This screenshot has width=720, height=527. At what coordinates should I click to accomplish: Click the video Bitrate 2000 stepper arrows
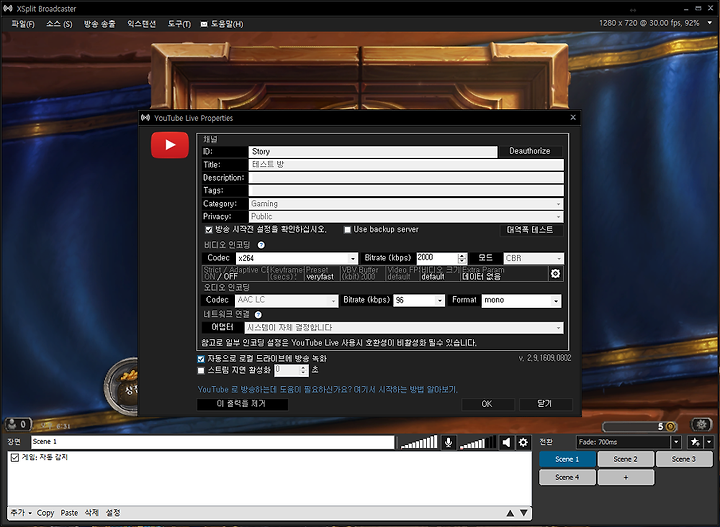click(x=462, y=258)
